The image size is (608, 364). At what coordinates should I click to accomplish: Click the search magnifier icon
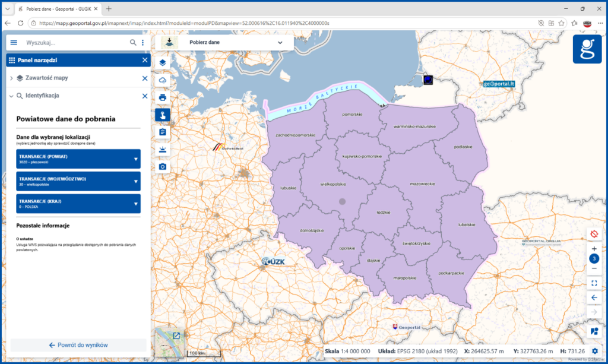tap(133, 43)
